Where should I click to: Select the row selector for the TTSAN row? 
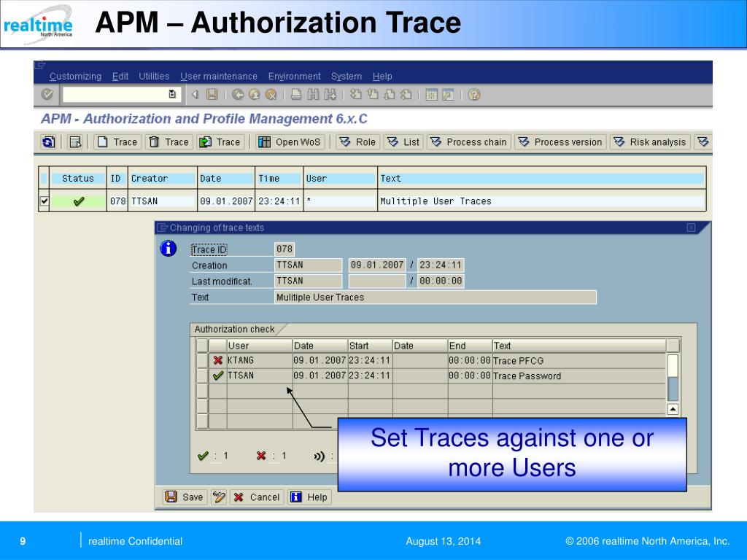[203, 376]
